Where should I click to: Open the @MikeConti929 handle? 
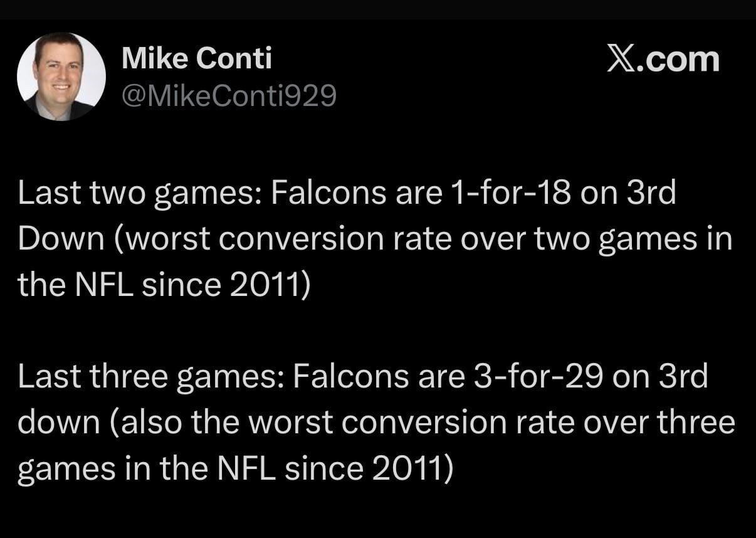pos(229,95)
